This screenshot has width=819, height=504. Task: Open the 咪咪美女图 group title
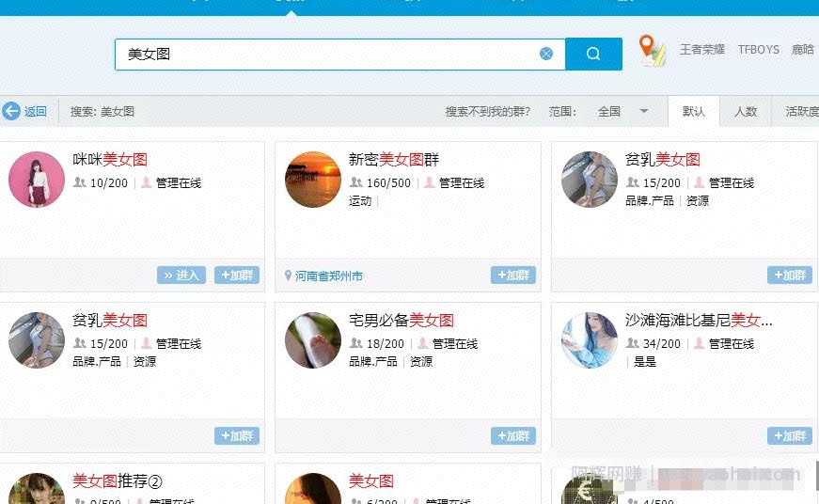click(110, 159)
